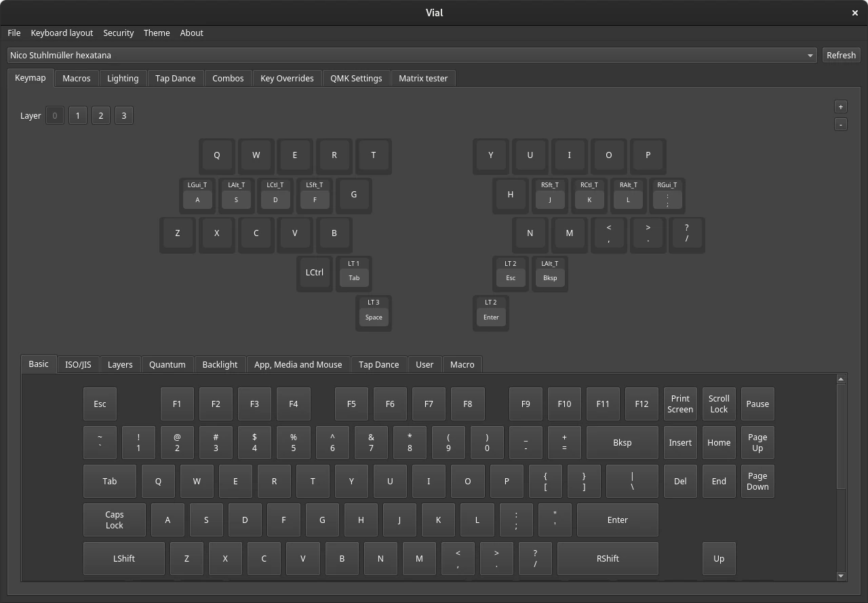The image size is (868, 603).
Task: Open the top Tap Dance tab
Action: click(x=175, y=78)
